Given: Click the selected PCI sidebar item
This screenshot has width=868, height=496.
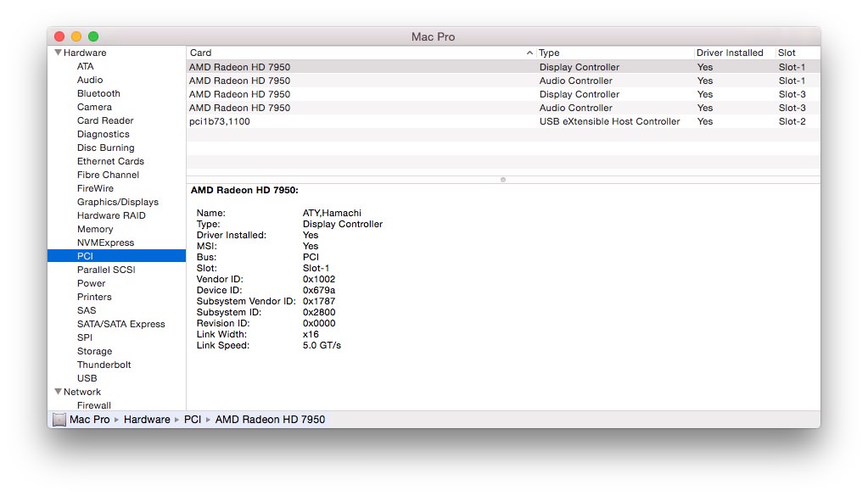Looking at the screenshot, I should click(x=116, y=255).
